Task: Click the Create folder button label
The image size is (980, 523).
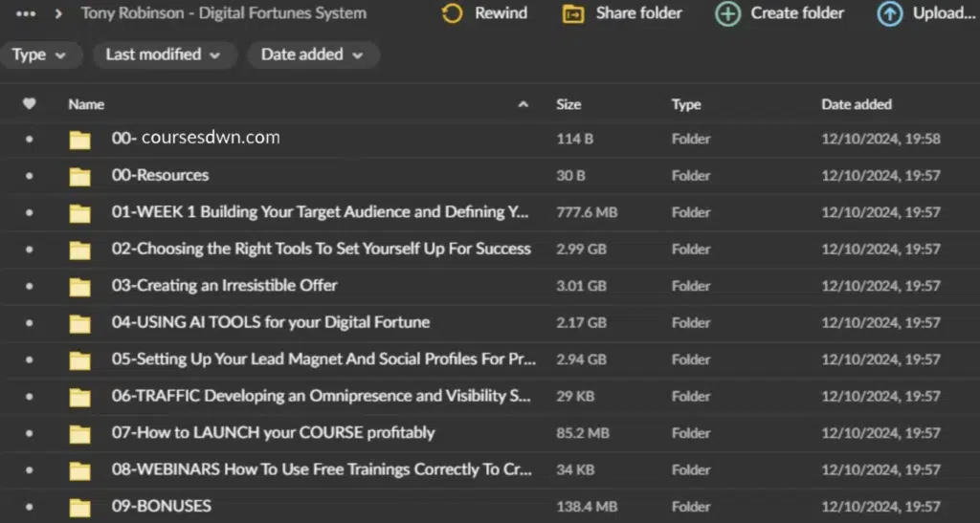Action: pos(797,13)
